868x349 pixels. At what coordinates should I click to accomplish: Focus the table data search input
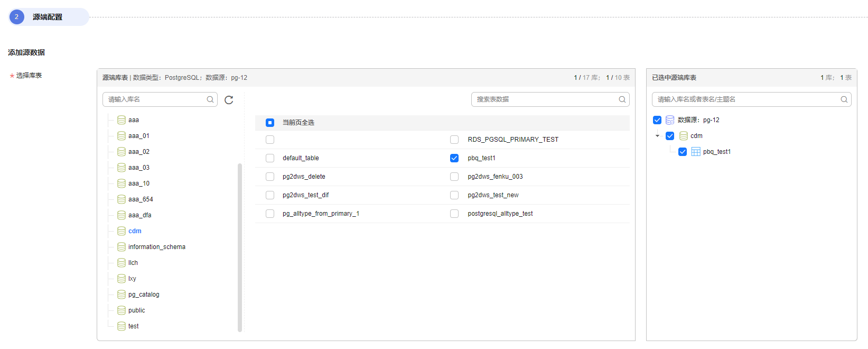pyautogui.click(x=544, y=99)
